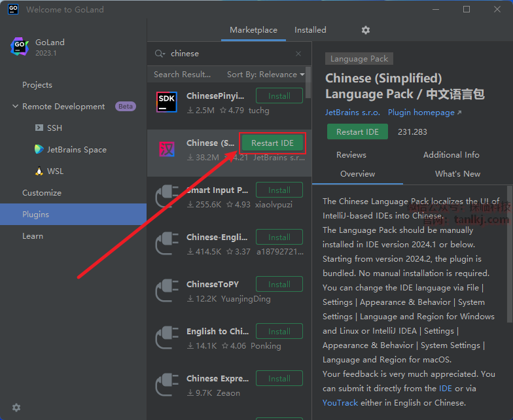
Task: Switch to the Installed tab
Action: click(x=310, y=30)
